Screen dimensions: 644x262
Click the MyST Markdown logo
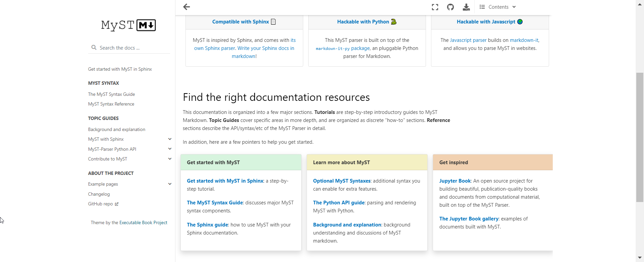pos(128,25)
